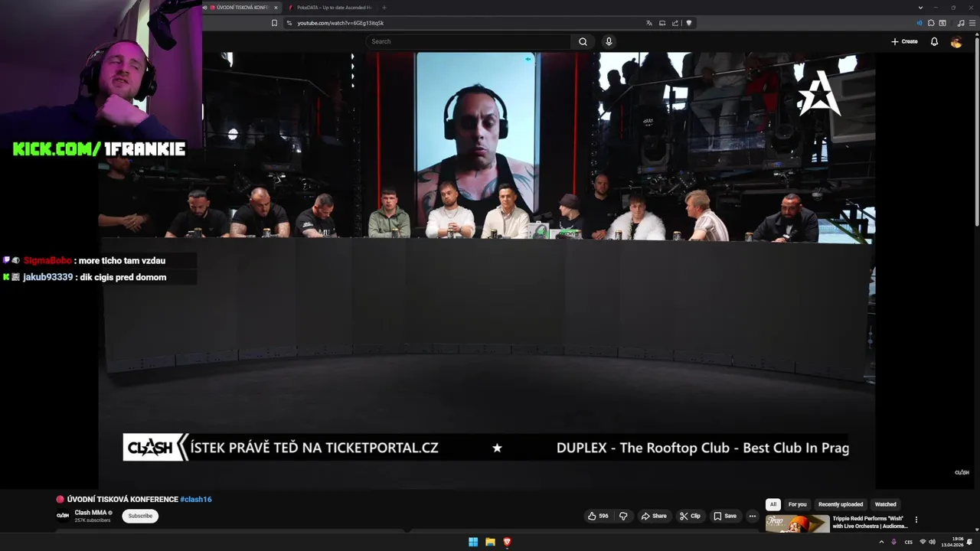Select the For you filter chip
Image resolution: width=980 pixels, height=551 pixels.
pyautogui.click(x=797, y=504)
